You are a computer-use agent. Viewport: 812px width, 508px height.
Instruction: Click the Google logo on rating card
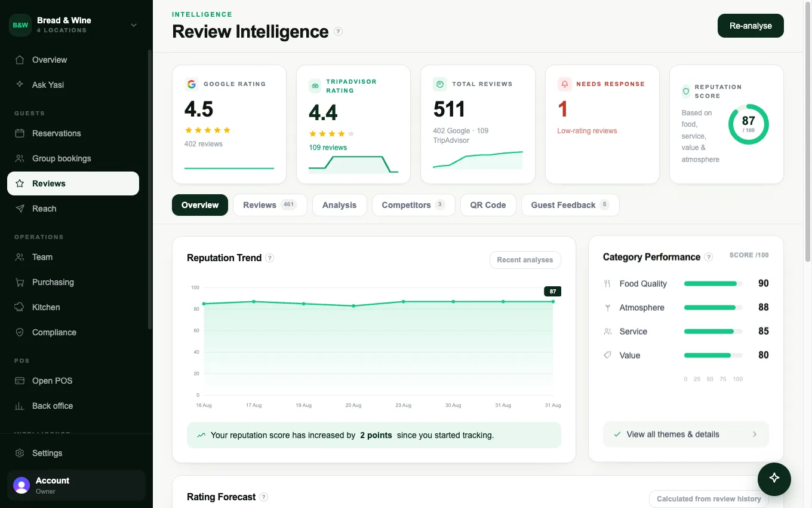pyautogui.click(x=192, y=84)
